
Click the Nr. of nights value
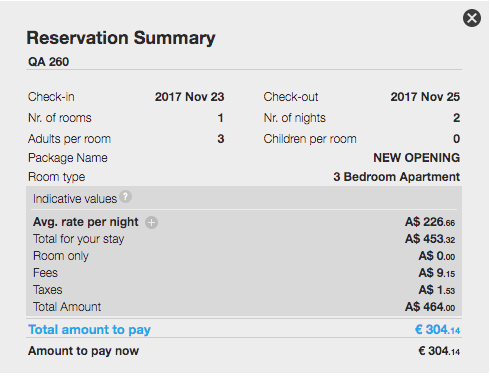pos(457,118)
